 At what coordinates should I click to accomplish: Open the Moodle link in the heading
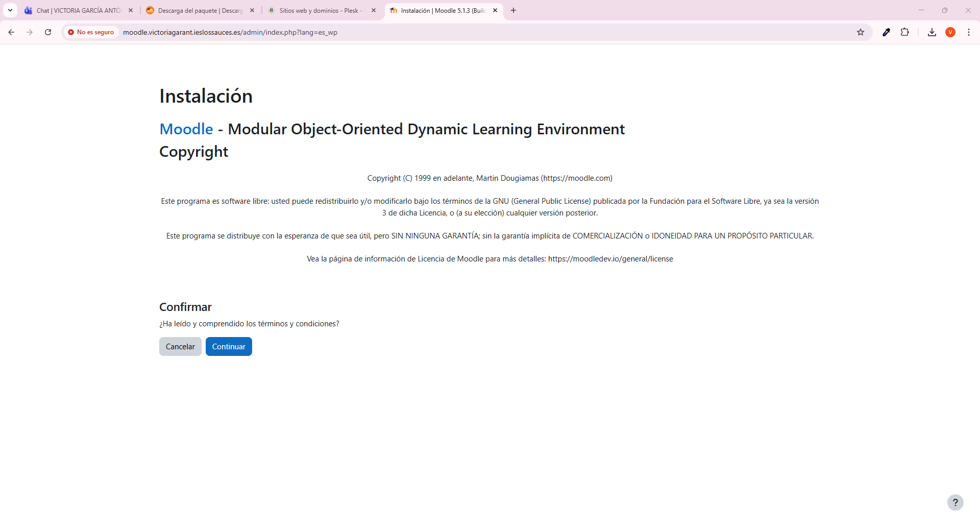pos(186,129)
